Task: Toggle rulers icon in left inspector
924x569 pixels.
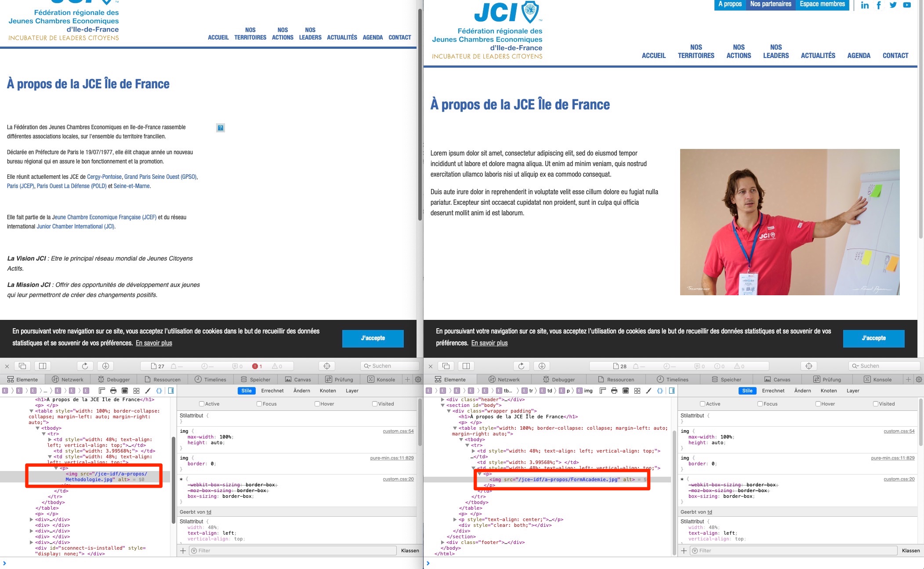Action: 102,391
